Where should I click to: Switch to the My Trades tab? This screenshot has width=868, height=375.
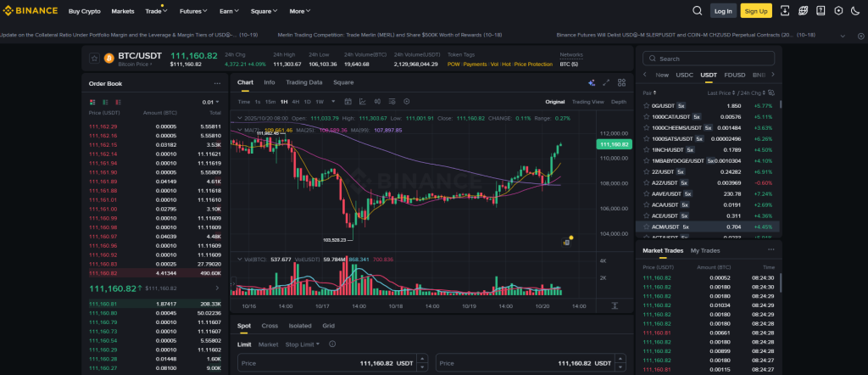(x=705, y=250)
